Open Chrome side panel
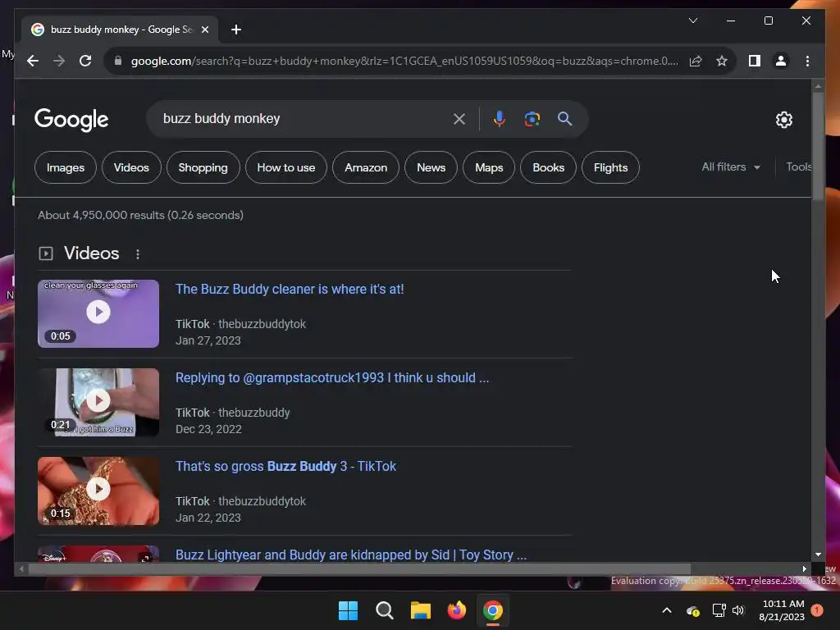 [755, 61]
